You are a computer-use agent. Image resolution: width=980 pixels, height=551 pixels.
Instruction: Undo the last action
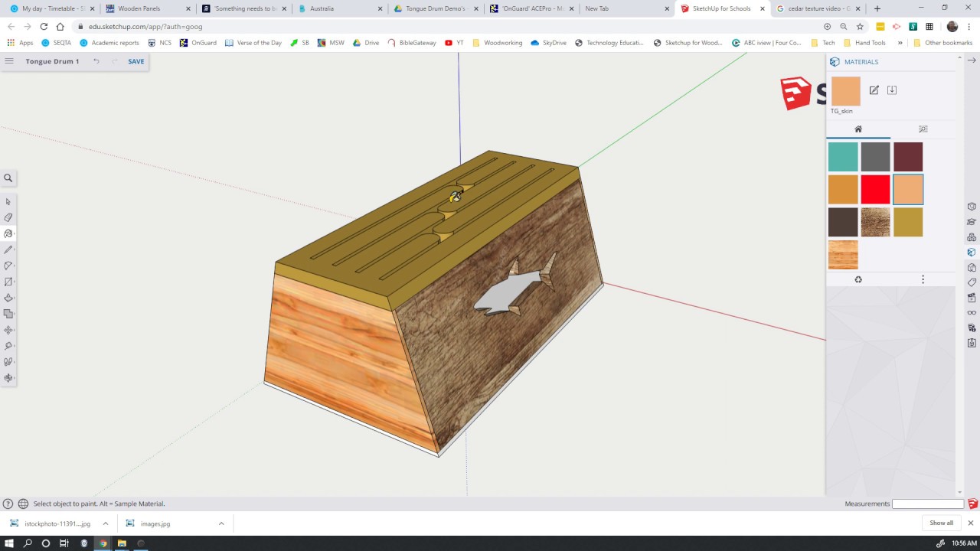(x=96, y=61)
